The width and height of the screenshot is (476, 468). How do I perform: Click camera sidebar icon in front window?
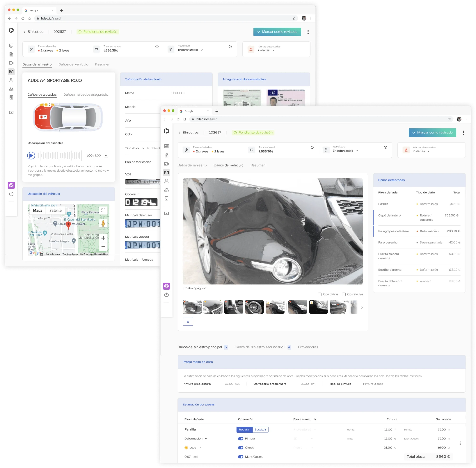coord(166,172)
